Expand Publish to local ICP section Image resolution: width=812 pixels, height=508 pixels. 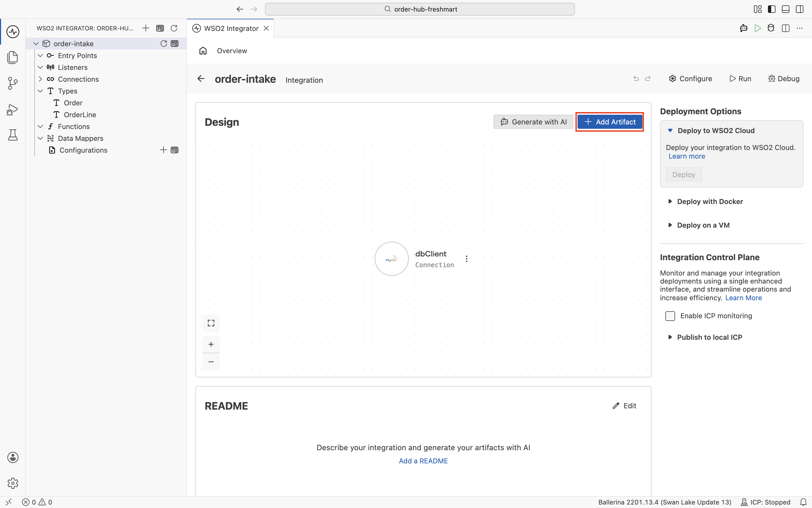click(670, 337)
